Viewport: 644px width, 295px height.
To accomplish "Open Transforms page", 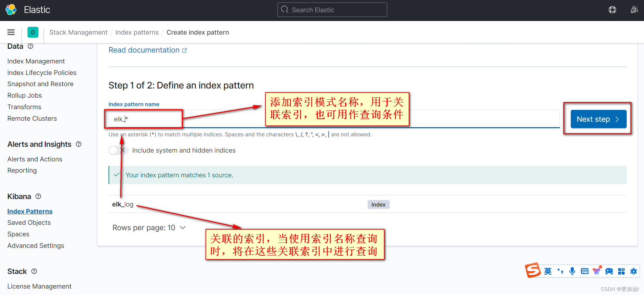I will point(24,107).
